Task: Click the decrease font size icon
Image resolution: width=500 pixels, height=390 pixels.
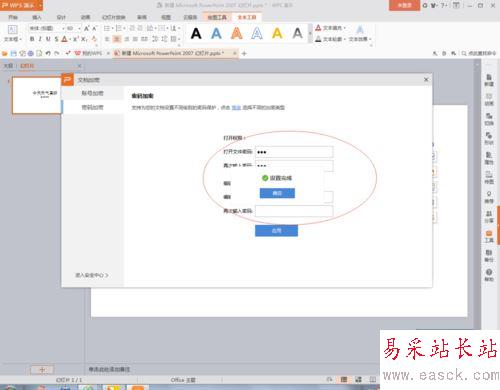Action: coord(95,28)
